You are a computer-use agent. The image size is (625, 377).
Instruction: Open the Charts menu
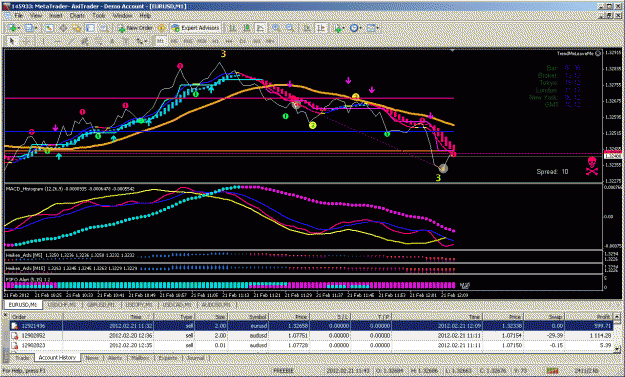point(77,16)
